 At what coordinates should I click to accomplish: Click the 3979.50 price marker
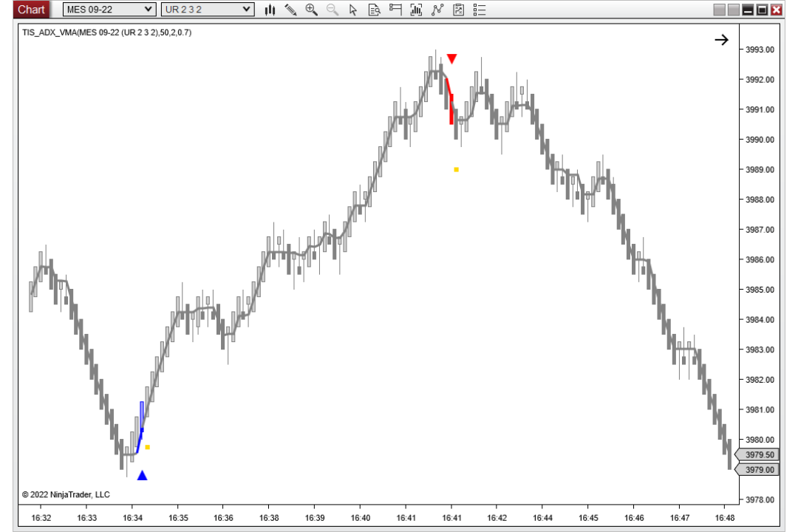[757, 454]
